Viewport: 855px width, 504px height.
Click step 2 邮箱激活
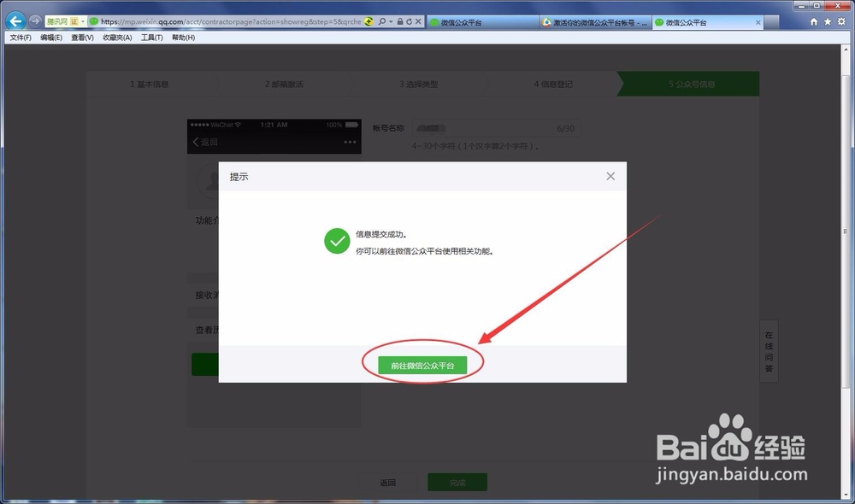(284, 84)
